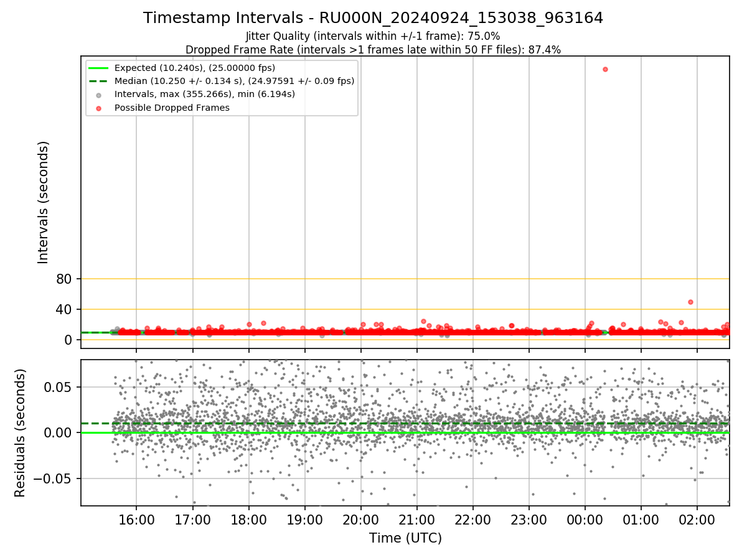The width and height of the screenshot is (747, 560).
Task: Select the Jitter Quality 75.0% subtitle line
Action: point(373,36)
